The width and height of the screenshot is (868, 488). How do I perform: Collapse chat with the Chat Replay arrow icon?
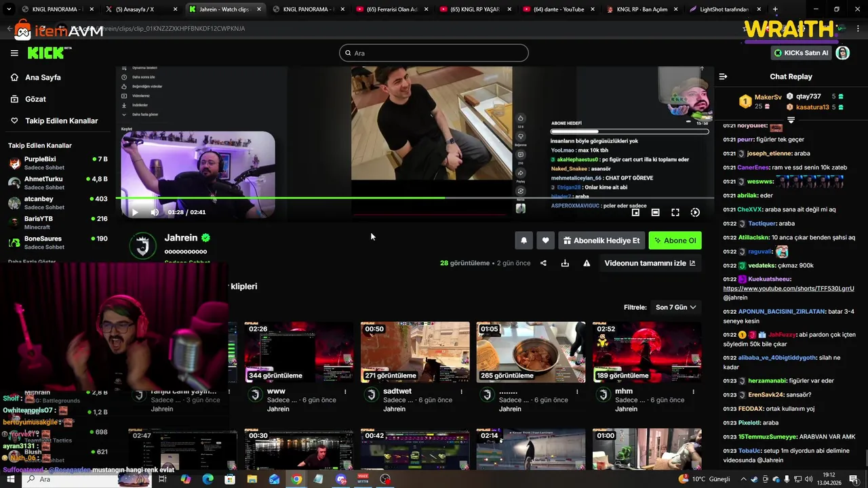[723, 77]
